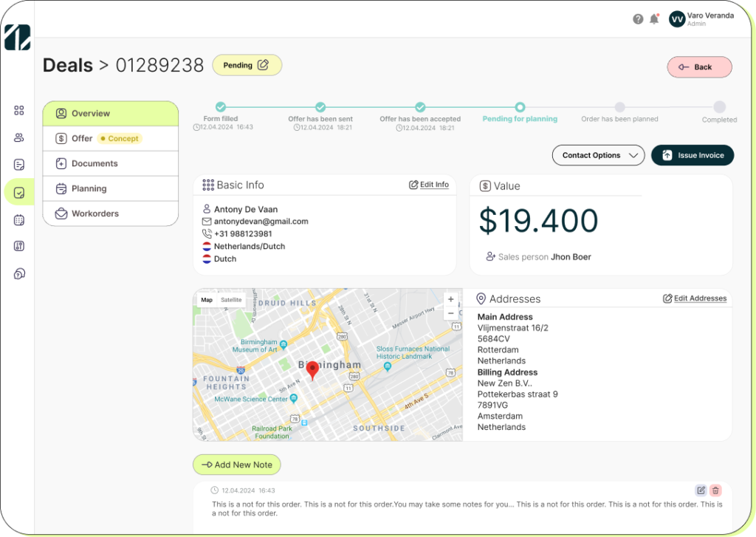The image size is (756, 537).
Task: Zoom in on the map
Action: click(451, 300)
